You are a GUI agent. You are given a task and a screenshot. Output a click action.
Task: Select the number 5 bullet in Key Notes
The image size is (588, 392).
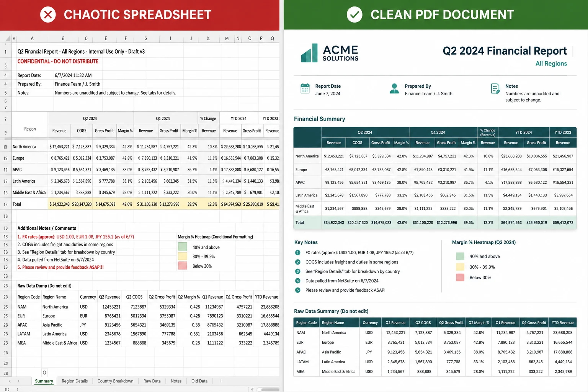pyautogui.click(x=298, y=290)
